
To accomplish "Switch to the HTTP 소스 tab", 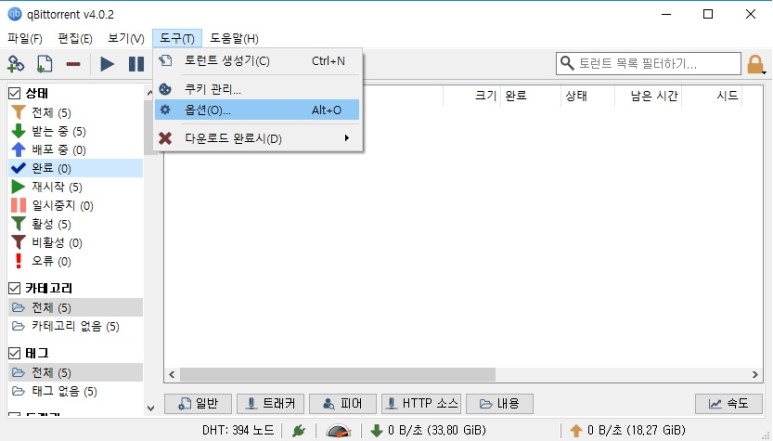I will click(421, 404).
